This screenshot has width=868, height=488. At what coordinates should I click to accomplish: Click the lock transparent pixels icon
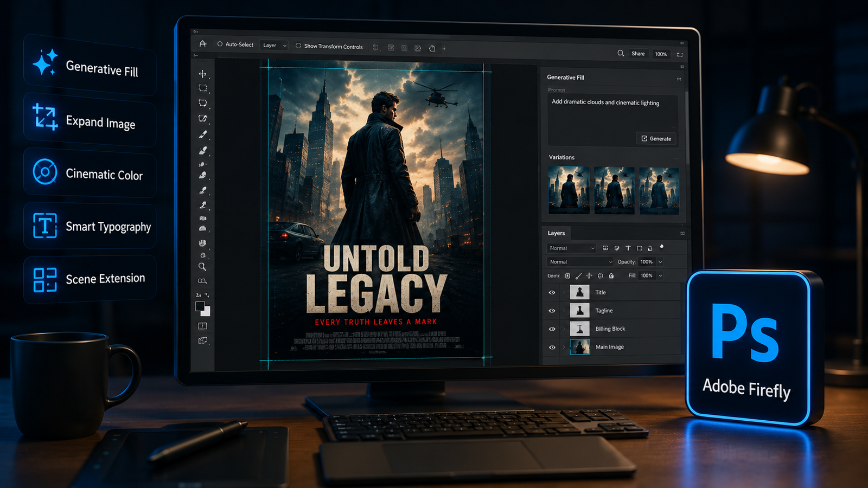tap(567, 275)
